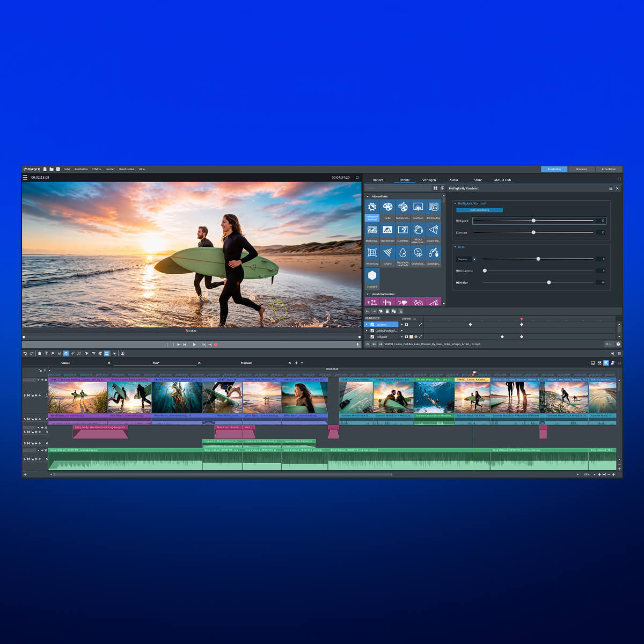
Task: Click the Kontrast slider handle
Action: pyautogui.click(x=533, y=232)
